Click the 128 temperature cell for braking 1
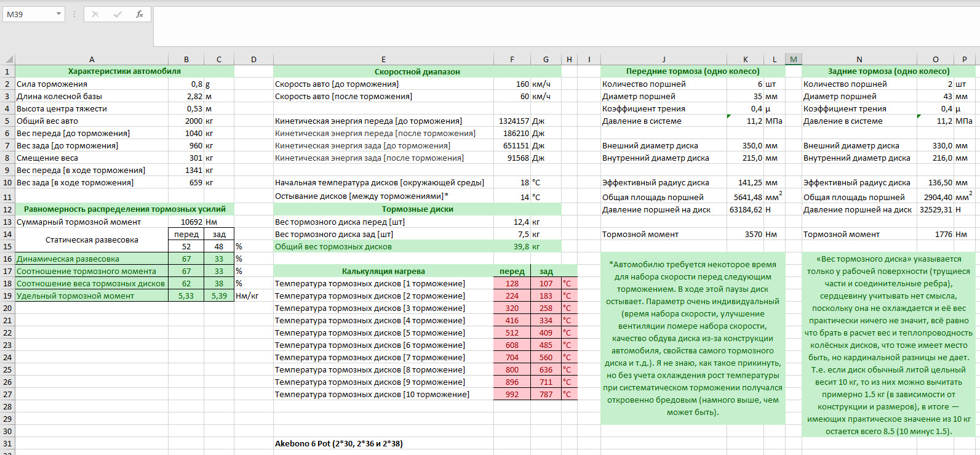Image resolution: width=980 pixels, height=455 pixels. [512, 283]
